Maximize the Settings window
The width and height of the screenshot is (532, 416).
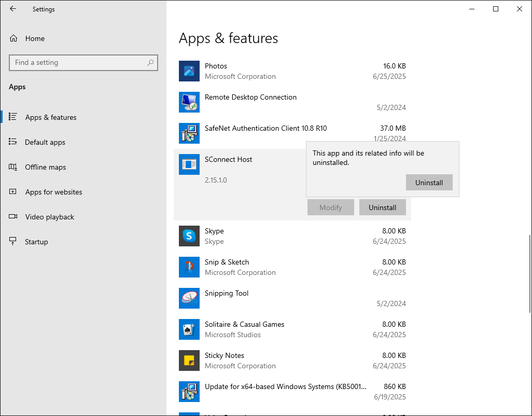click(495, 9)
